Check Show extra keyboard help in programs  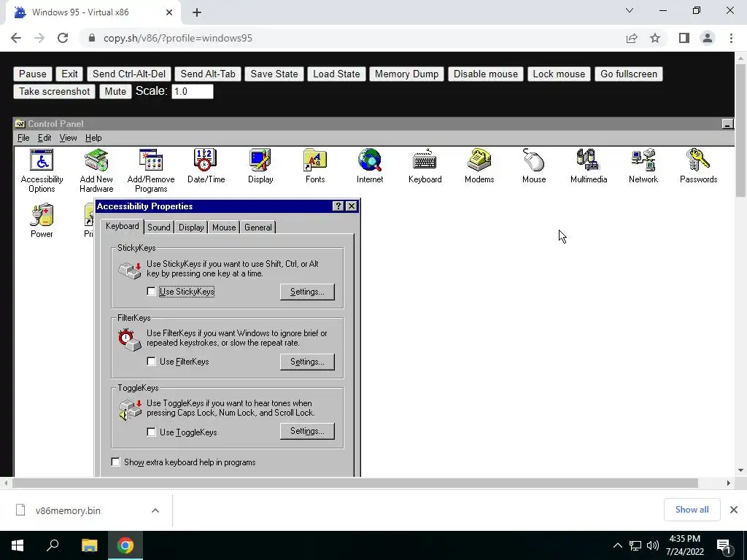[x=116, y=462]
